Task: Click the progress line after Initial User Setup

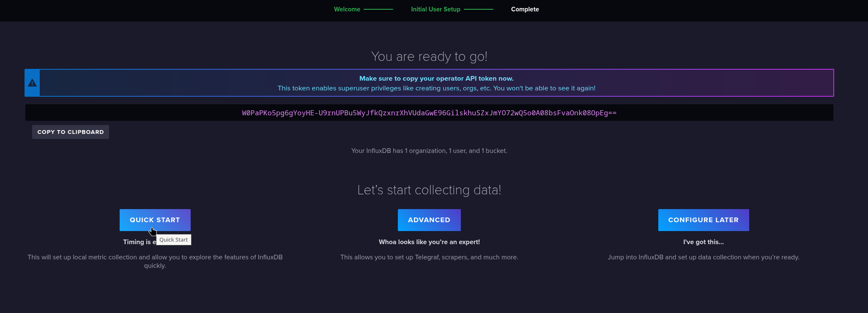Action: click(x=478, y=9)
